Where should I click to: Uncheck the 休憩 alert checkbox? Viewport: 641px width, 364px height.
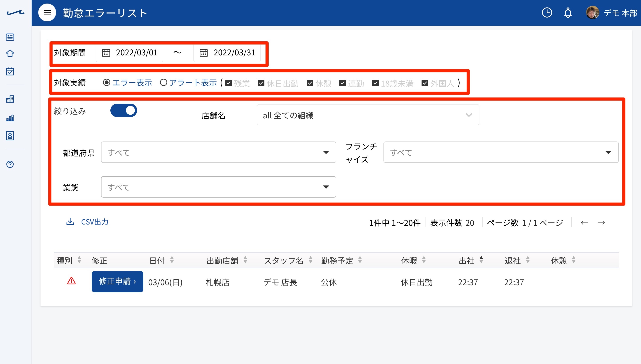[x=310, y=83]
